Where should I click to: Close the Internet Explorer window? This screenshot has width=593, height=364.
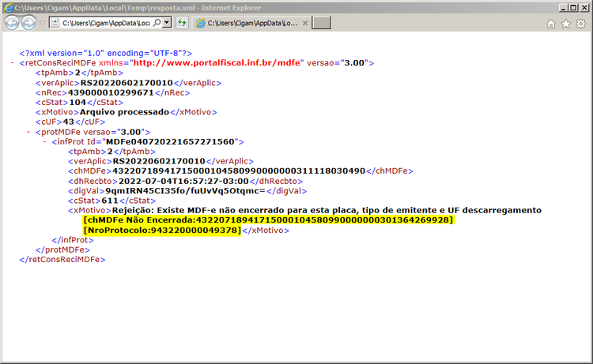tap(584, 8)
